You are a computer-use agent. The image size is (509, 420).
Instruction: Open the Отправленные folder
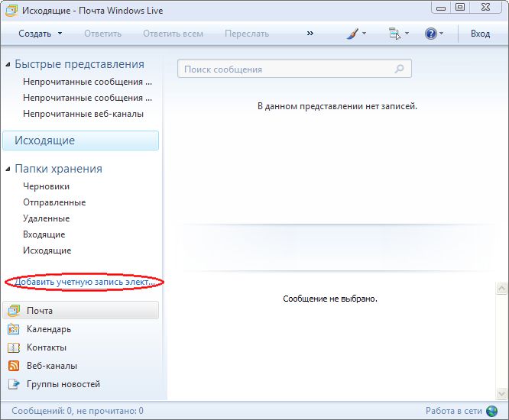coord(54,202)
